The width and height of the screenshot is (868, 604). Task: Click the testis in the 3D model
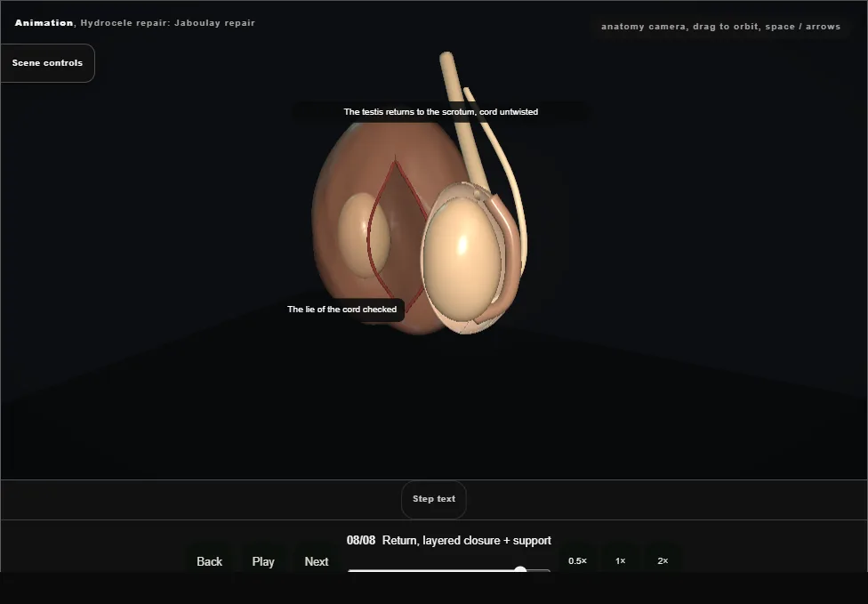(462, 257)
